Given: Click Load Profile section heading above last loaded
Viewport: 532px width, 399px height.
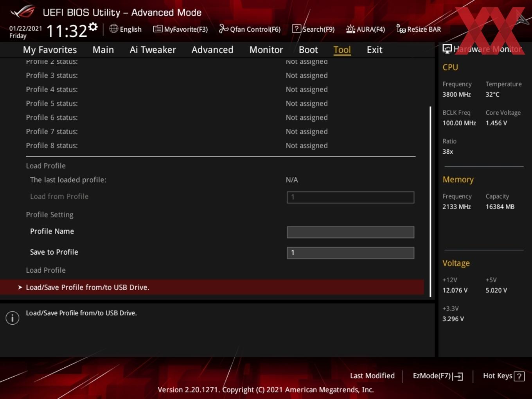Looking at the screenshot, I should [x=46, y=166].
